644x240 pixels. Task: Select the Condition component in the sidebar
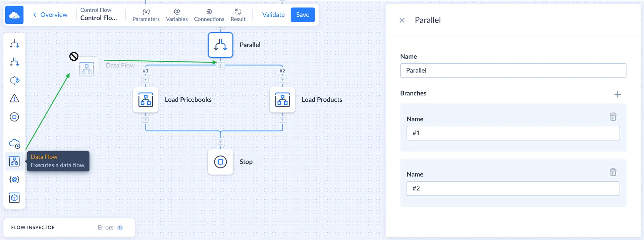14,44
